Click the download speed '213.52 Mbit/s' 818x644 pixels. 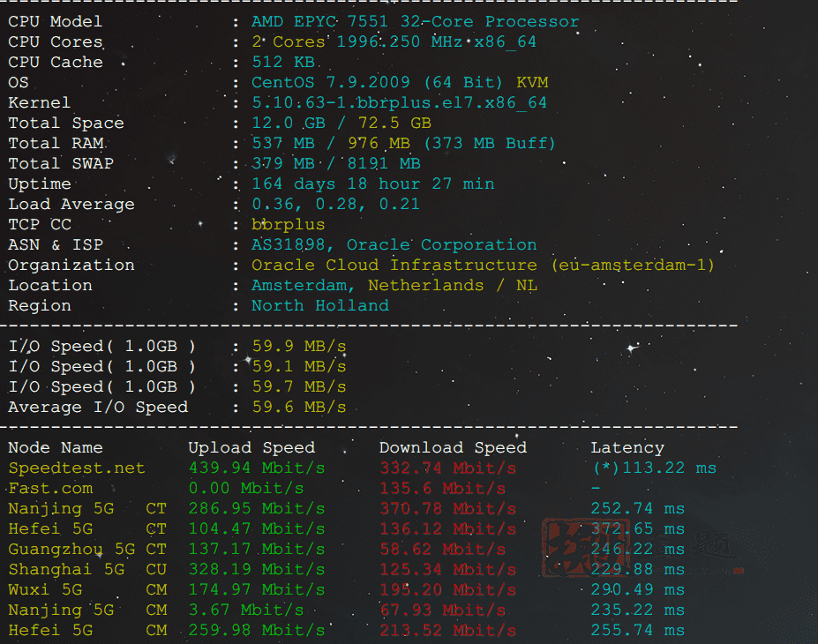[x=447, y=631]
